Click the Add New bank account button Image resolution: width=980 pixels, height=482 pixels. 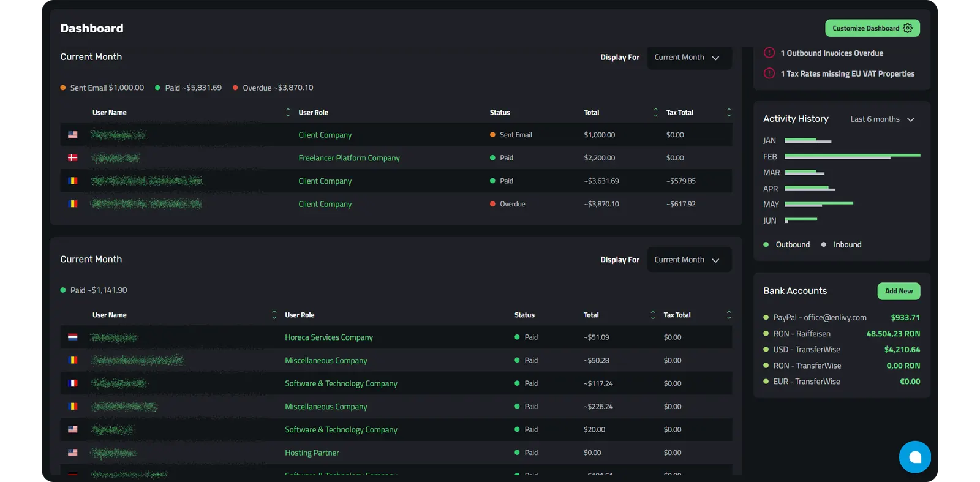click(899, 292)
